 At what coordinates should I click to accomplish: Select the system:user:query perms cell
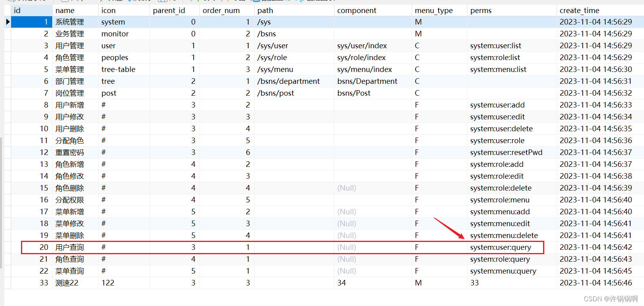pos(512,247)
